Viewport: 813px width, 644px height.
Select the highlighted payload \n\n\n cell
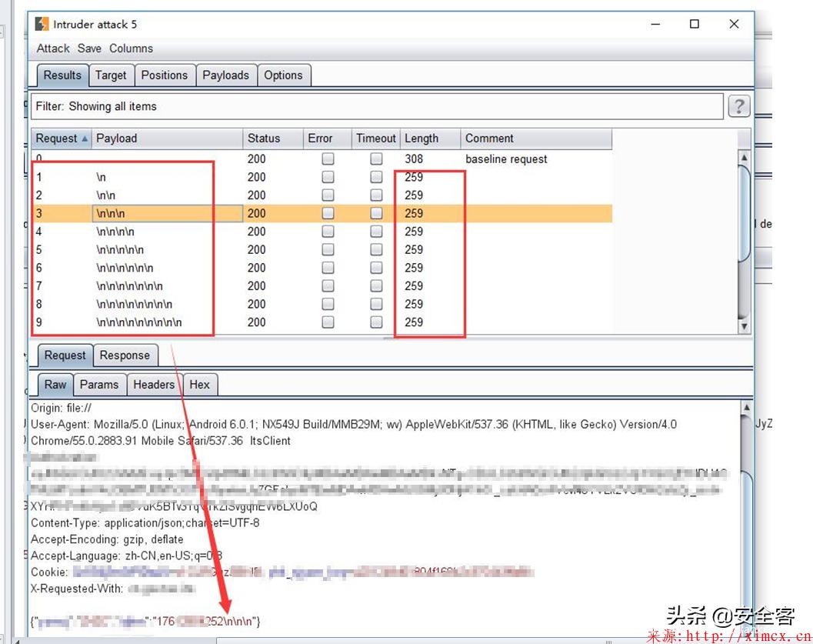point(168,213)
